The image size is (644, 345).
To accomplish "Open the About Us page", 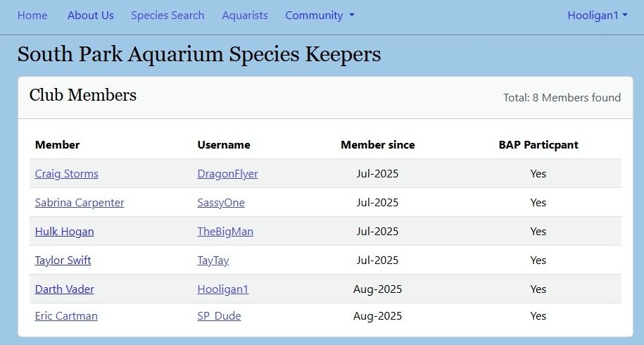I will (90, 15).
